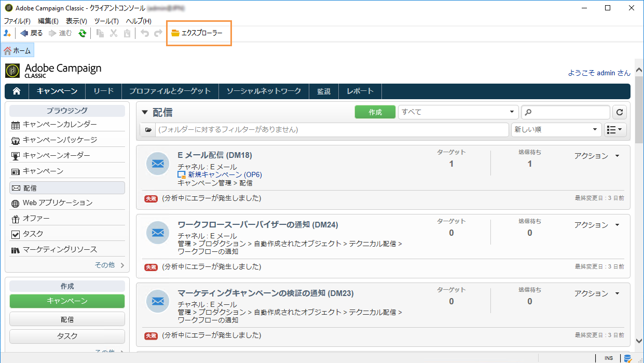Image resolution: width=644 pixels, height=363 pixels.
Task: Open キャンペーン list in browsing panel
Action: (67, 171)
